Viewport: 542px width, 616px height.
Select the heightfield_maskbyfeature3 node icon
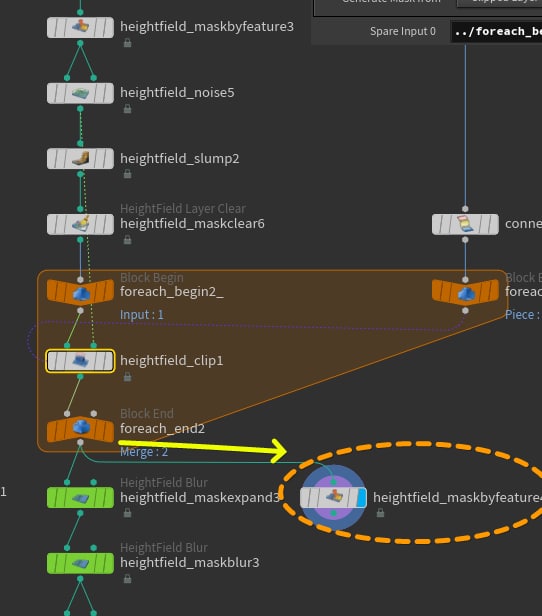tap(81, 27)
